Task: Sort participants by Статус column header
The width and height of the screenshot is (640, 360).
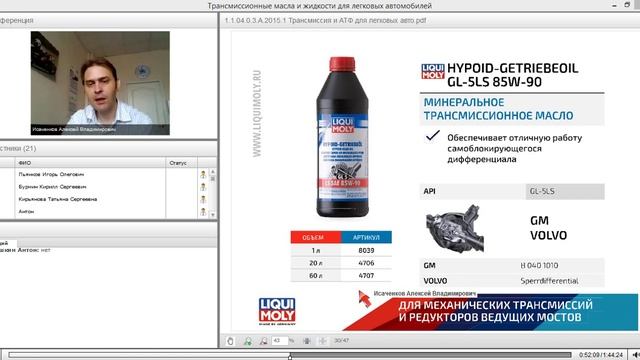Action: tap(181, 163)
